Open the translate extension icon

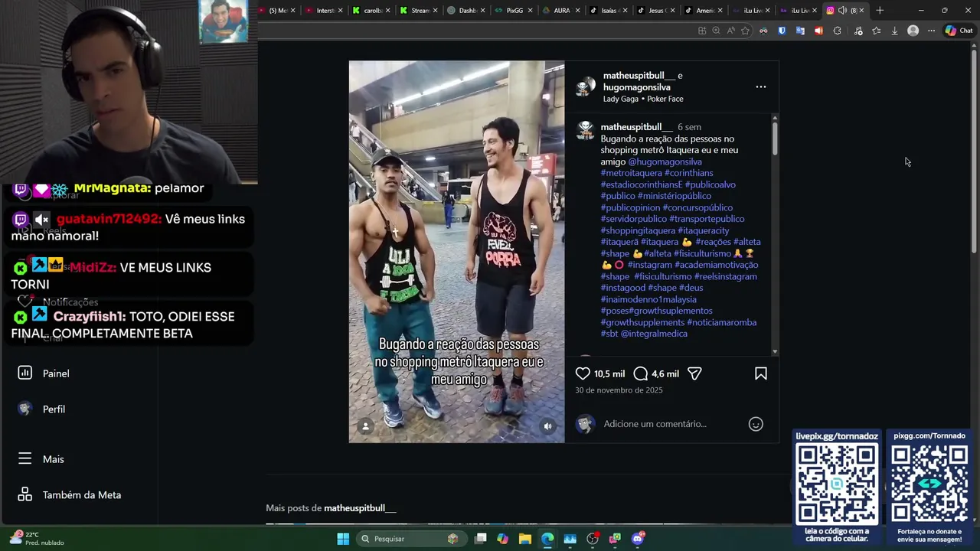click(x=800, y=31)
